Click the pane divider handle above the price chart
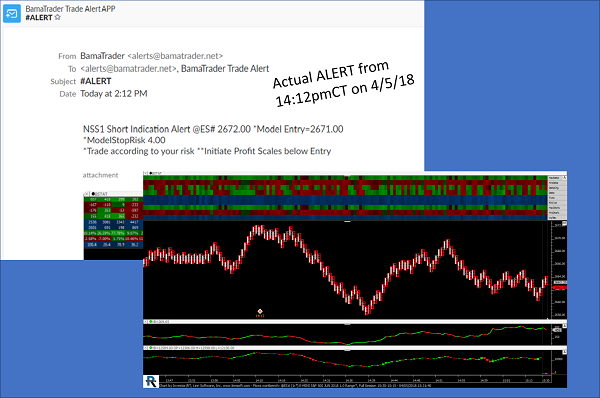The height and width of the screenshot is (398, 600). point(347,221)
